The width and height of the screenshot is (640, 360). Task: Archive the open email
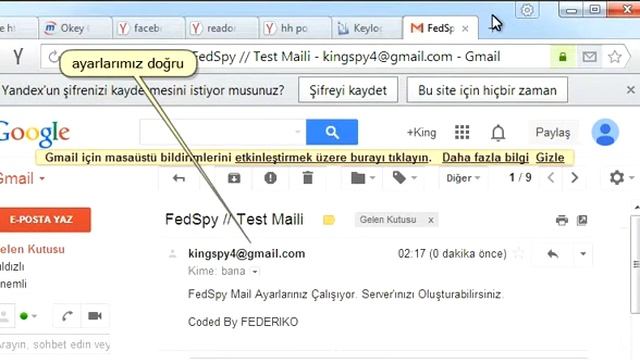(234, 178)
